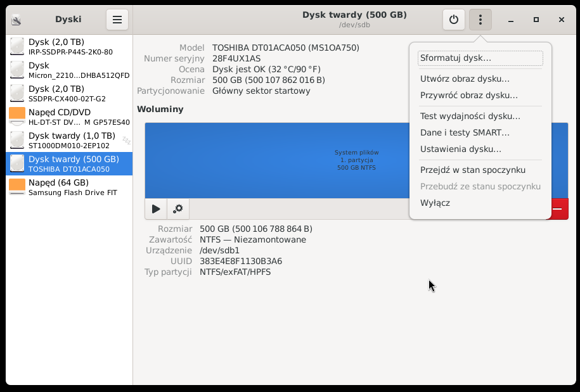Image resolution: width=580 pixels, height=392 pixels.
Task: Select the Micron_2210 disk entry
Action: (x=69, y=70)
